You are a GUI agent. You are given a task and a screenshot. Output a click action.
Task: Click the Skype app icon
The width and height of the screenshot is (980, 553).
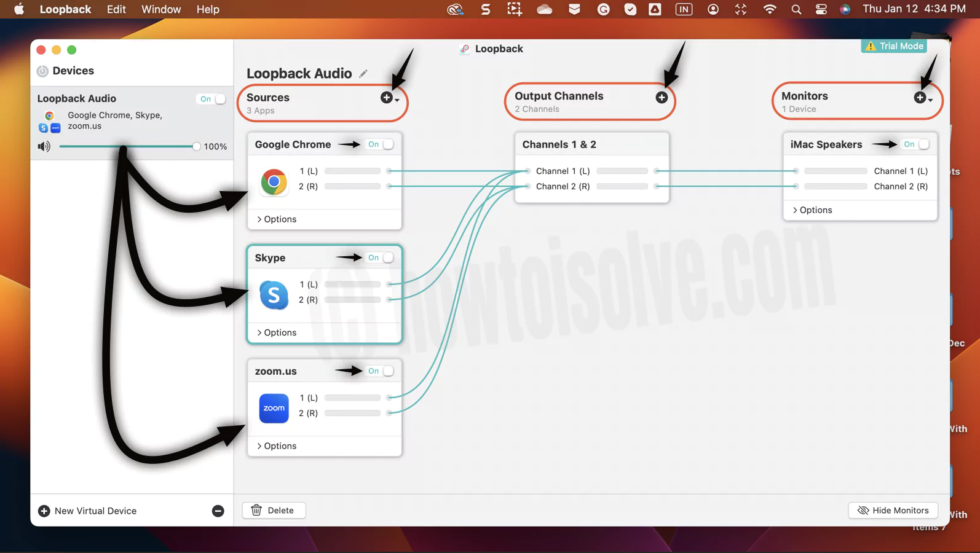point(274,295)
